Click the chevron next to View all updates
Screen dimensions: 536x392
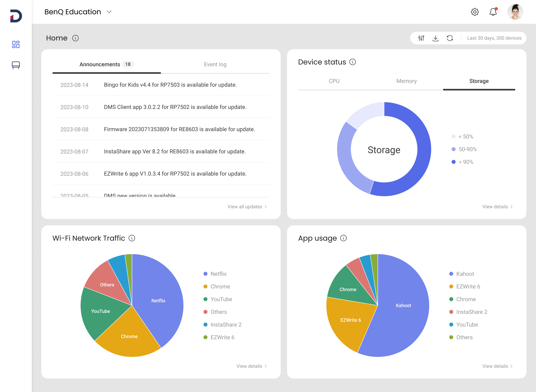pos(265,207)
